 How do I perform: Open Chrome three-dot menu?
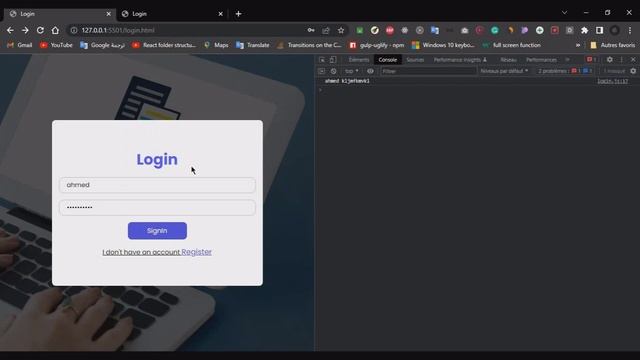tap(630, 30)
